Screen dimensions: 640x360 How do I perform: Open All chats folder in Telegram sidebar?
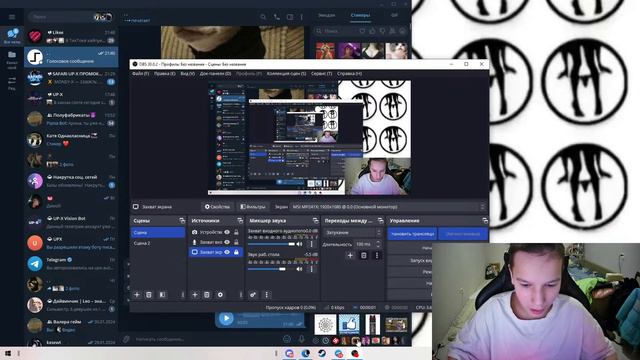coord(12,36)
